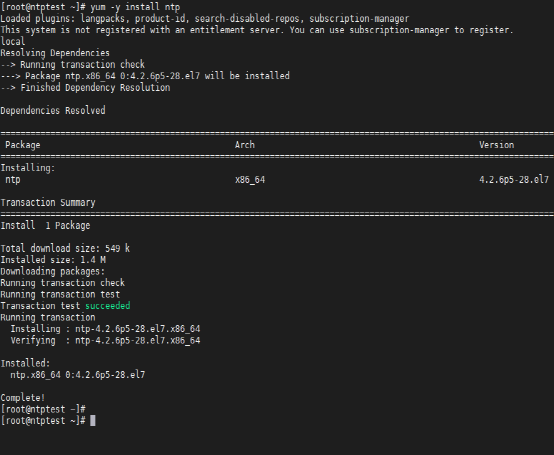554x455 pixels.
Task: Click the Version column header
Action: 496,145
